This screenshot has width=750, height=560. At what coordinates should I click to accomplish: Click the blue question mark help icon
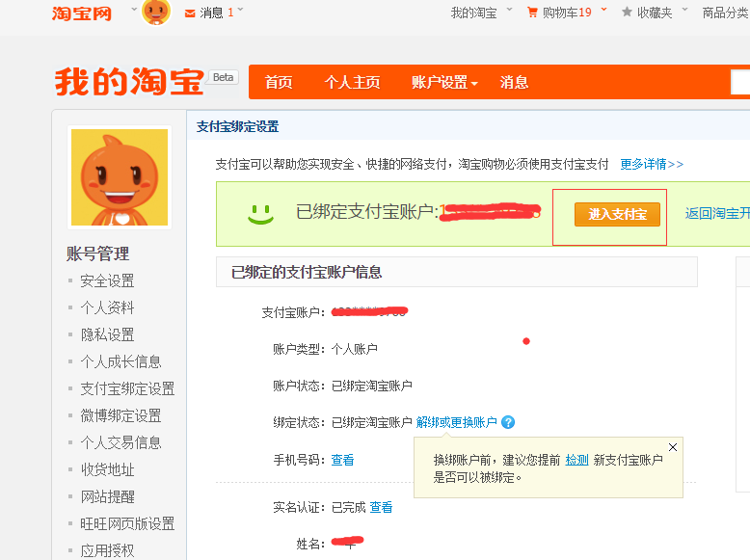point(508,422)
